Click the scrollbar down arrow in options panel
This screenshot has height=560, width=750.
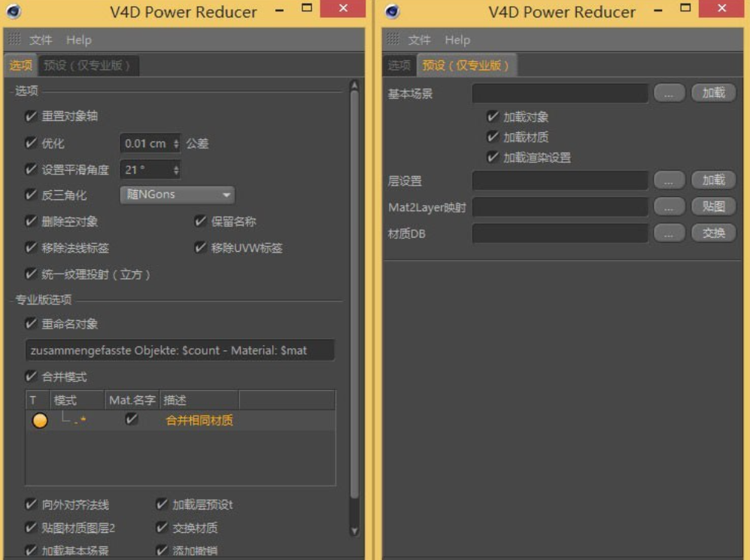(354, 531)
